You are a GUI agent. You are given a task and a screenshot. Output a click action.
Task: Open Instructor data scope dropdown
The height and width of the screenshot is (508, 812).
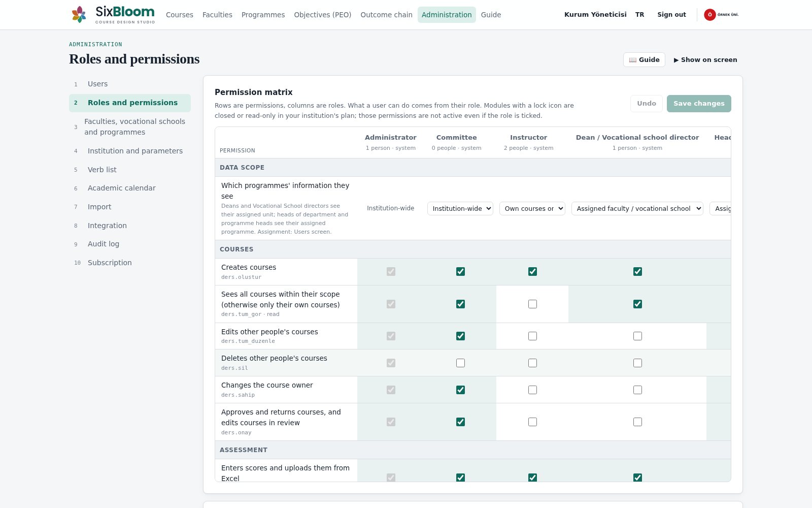pos(532,209)
